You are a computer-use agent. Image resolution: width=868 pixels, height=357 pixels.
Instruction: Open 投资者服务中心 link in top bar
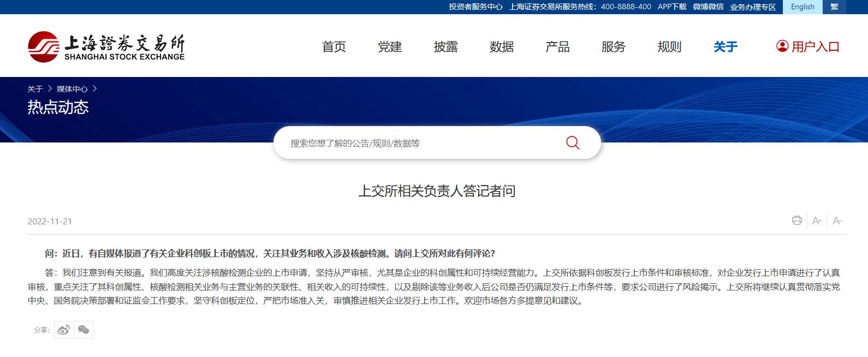475,7
